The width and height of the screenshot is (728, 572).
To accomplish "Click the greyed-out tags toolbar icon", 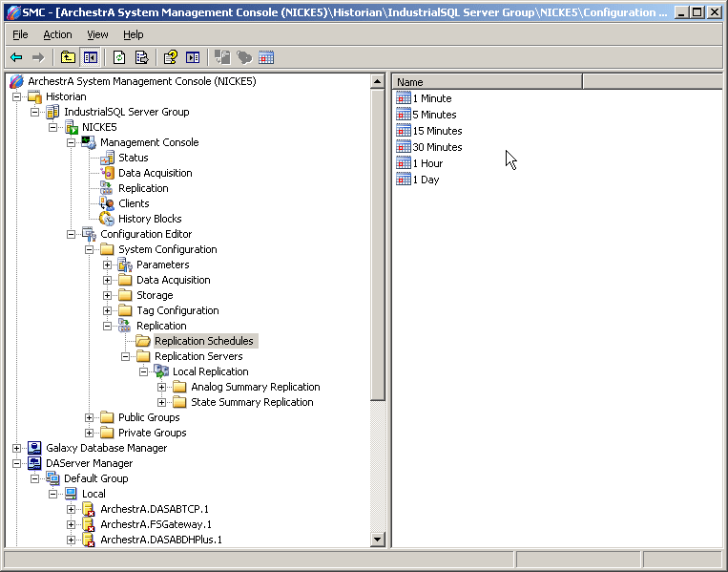I will coord(244,57).
